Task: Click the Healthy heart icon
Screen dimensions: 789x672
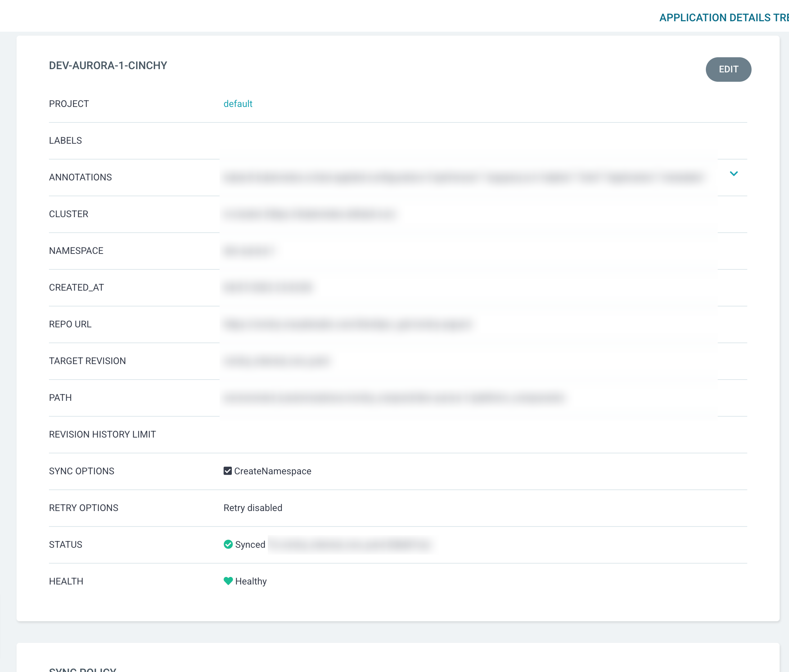Action: pos(228,581)
